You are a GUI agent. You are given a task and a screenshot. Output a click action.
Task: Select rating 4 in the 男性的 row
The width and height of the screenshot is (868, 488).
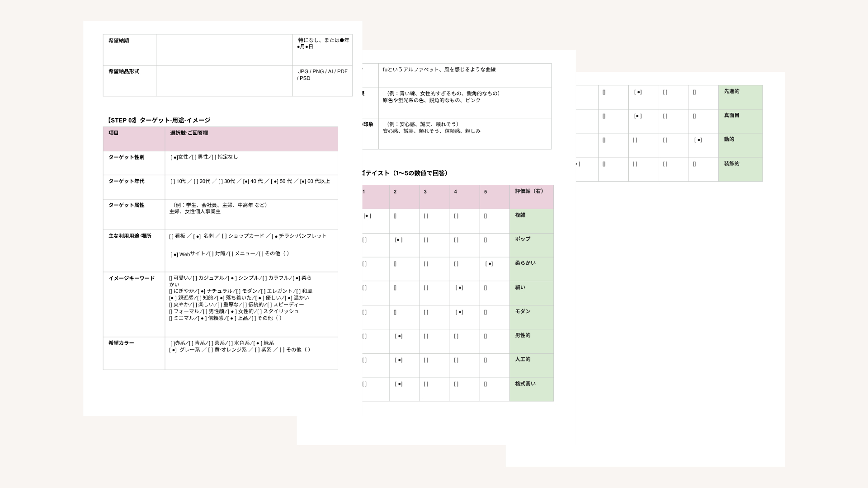click(456, 336)
